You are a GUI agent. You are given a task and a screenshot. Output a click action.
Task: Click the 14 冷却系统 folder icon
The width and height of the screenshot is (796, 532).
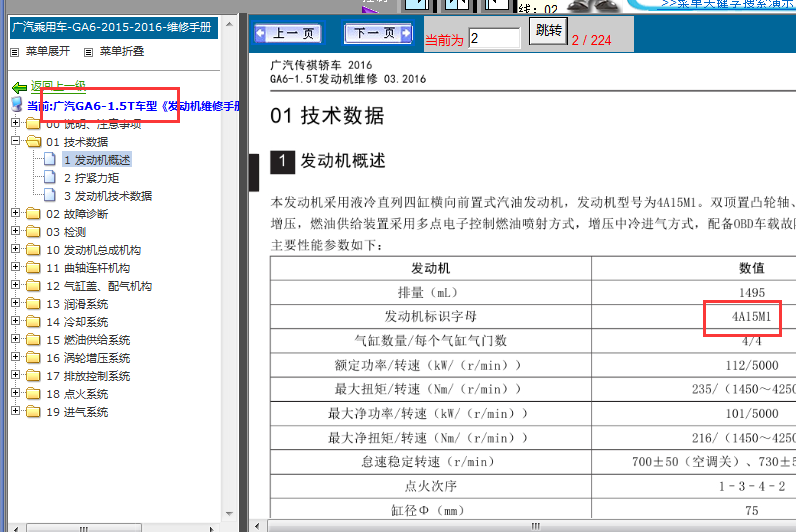point(33,321)
